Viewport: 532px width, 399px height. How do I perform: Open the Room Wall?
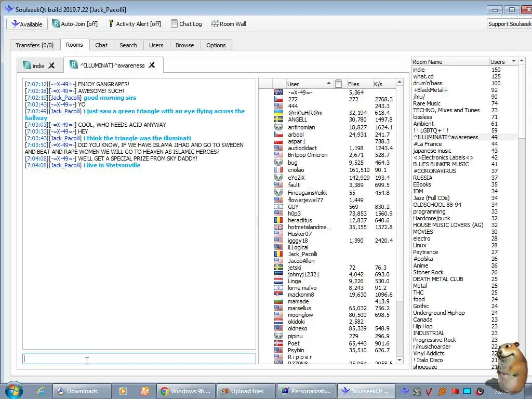pyautogui.click(x=229, y=24)
